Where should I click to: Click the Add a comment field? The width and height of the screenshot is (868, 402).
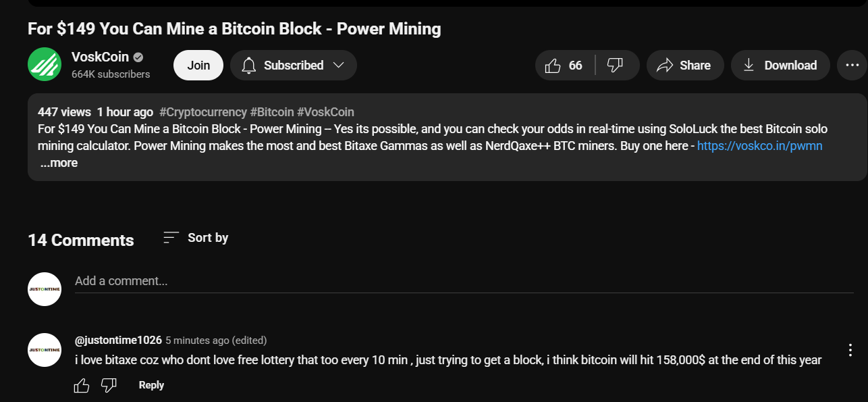[x=464, y=281]
